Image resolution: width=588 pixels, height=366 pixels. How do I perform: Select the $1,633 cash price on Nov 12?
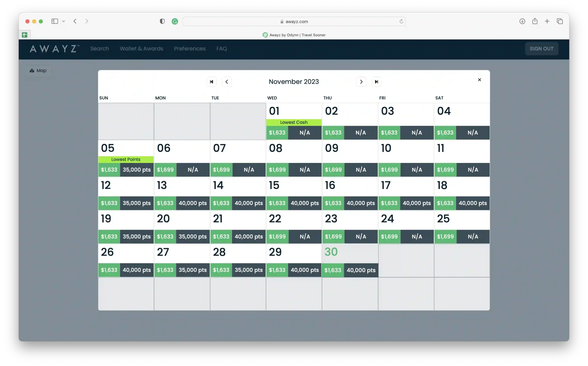click(109, 203)
